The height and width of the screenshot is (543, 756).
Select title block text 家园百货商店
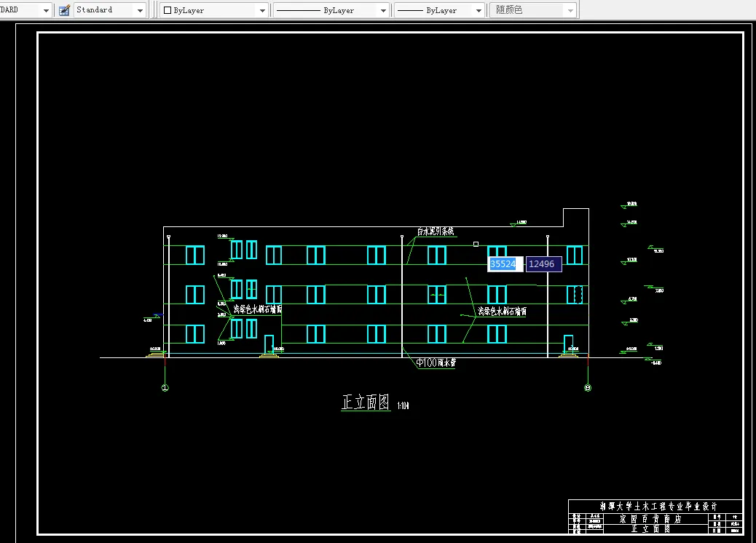pos(650,519)
